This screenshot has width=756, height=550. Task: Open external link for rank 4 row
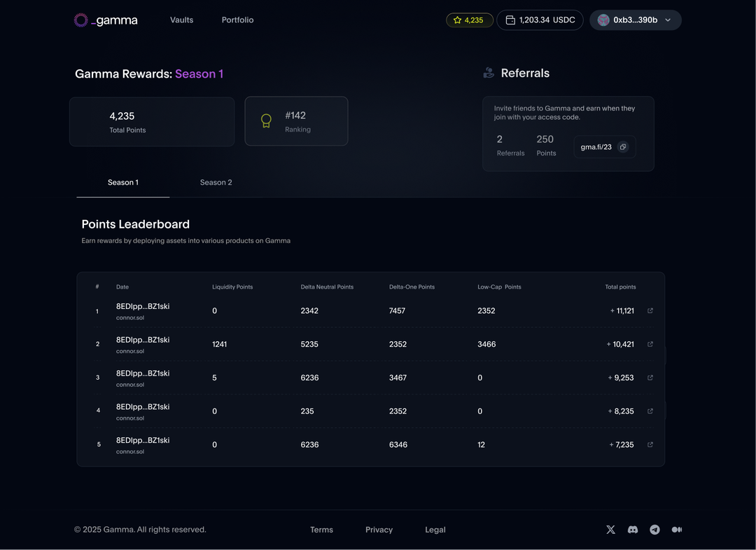(x=650, y=411)
